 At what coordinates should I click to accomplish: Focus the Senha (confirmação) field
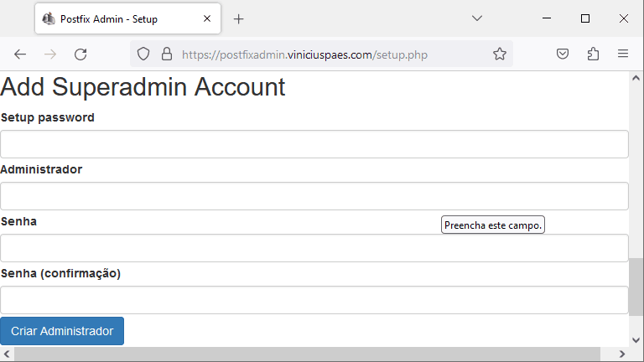[314, 300]
